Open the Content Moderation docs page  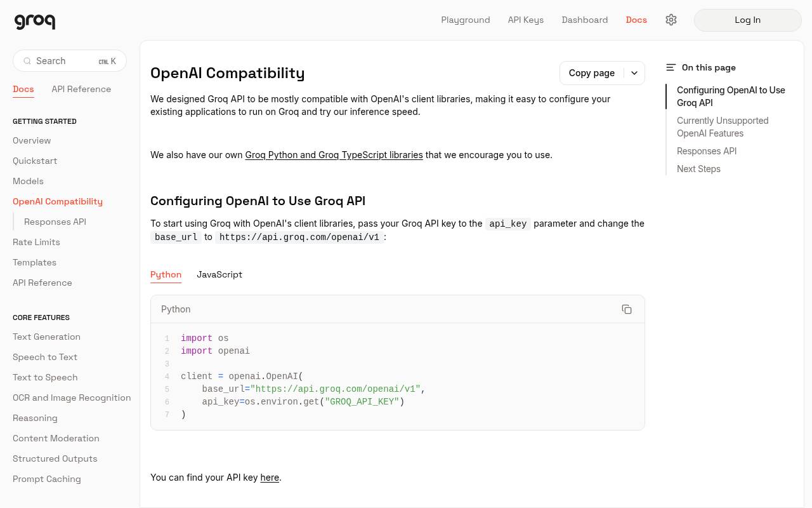(56, 438)
